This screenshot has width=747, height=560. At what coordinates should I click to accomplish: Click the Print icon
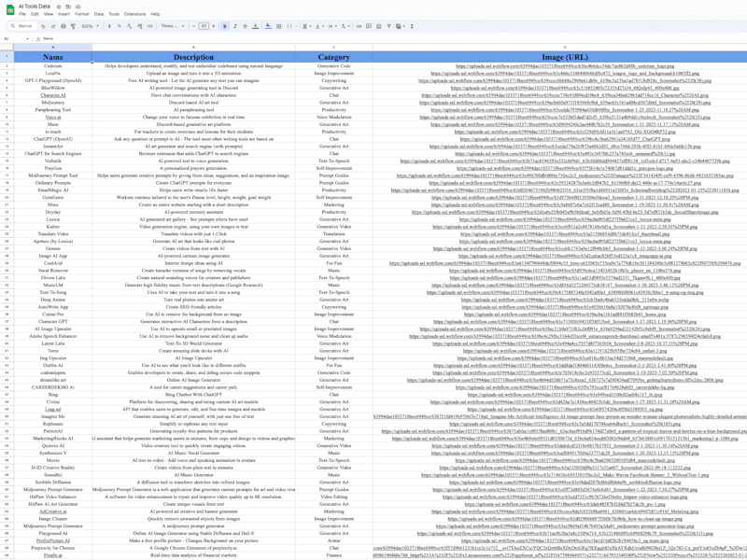63,26
